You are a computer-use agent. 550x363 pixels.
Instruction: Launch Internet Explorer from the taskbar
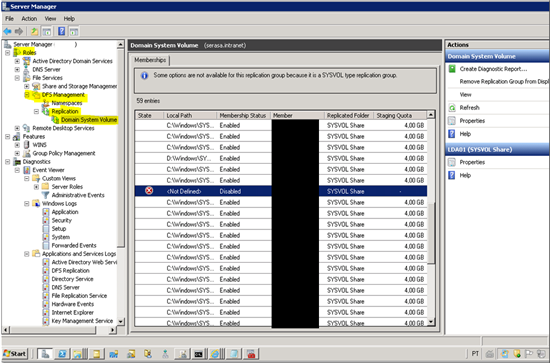click(215, 354)
